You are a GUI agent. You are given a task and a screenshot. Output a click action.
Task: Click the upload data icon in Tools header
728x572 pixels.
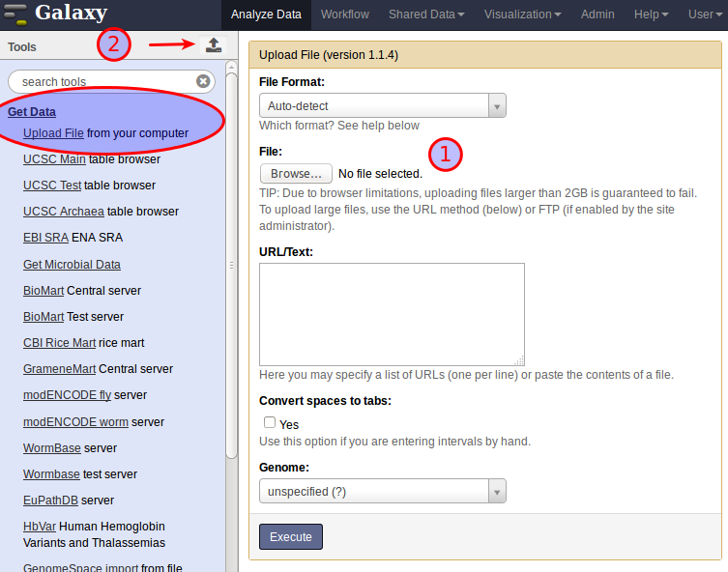tap(214, 45)
